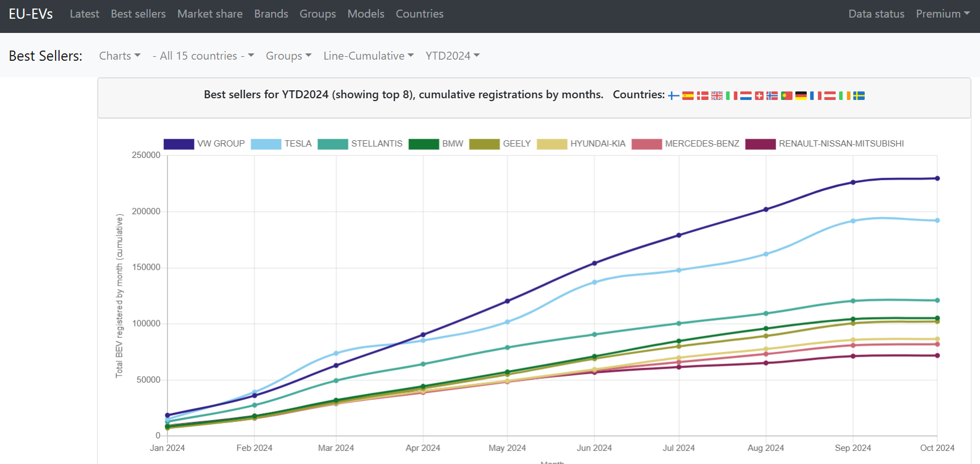Viewport: 980px width, 464px height.
Task: Click the EU-EVs site logo link
Action: click(31, 14)
